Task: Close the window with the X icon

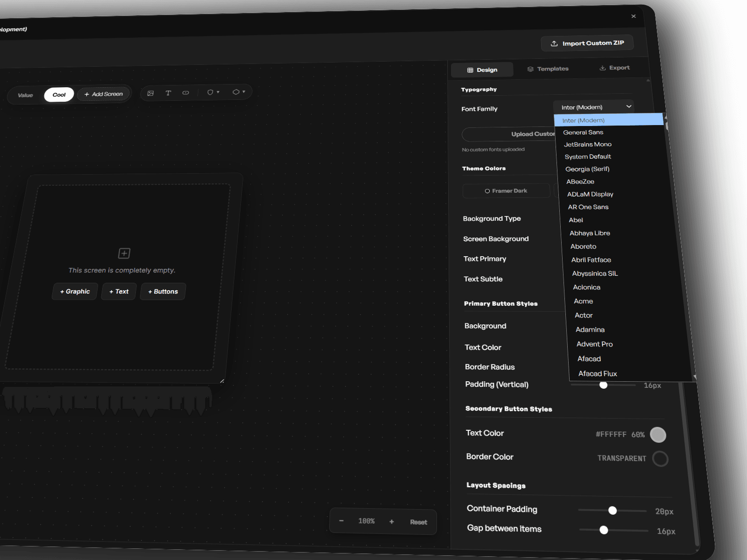Action: pos(634,16)
